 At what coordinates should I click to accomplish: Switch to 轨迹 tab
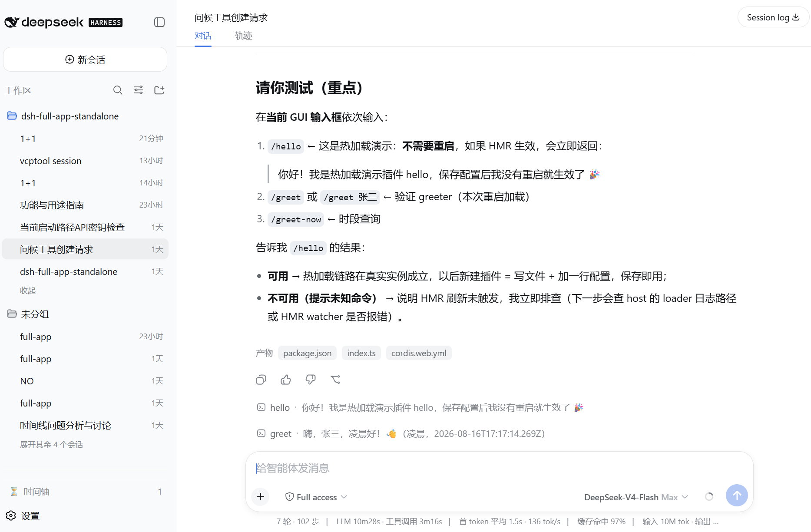244,36
